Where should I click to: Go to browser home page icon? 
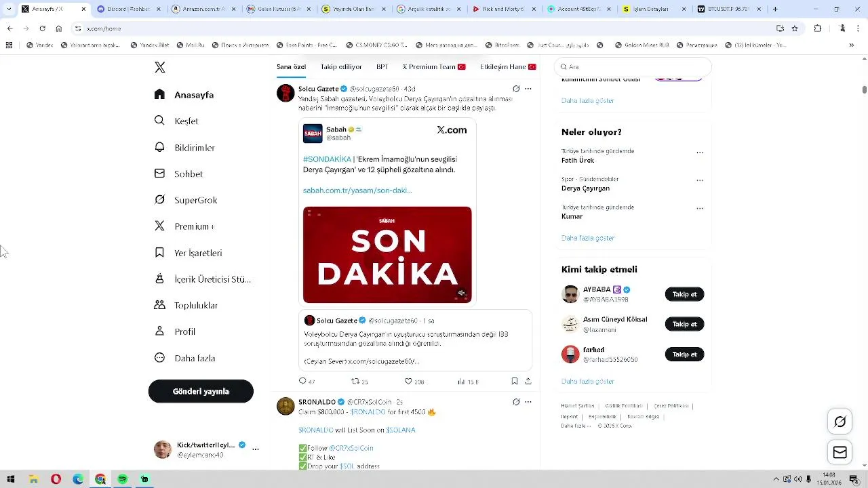point(59,28)
